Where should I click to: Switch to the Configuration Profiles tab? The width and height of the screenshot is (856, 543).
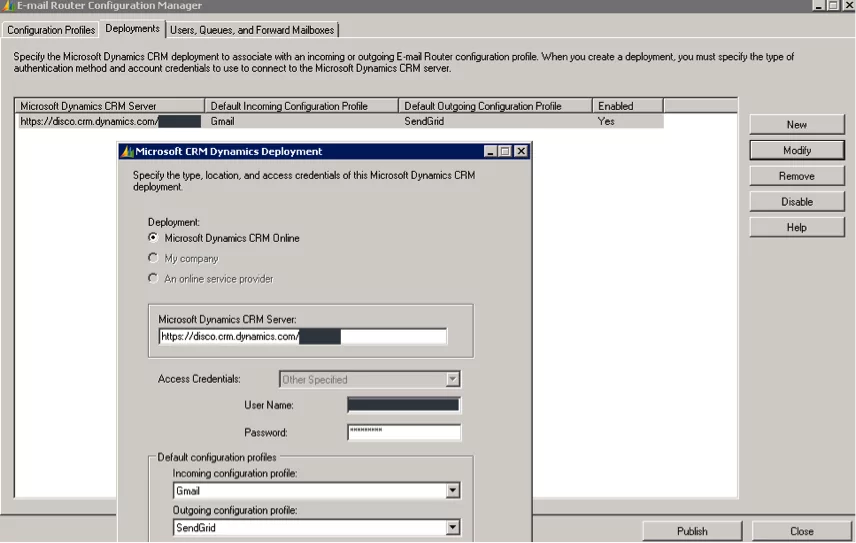(x=51, y=30)
